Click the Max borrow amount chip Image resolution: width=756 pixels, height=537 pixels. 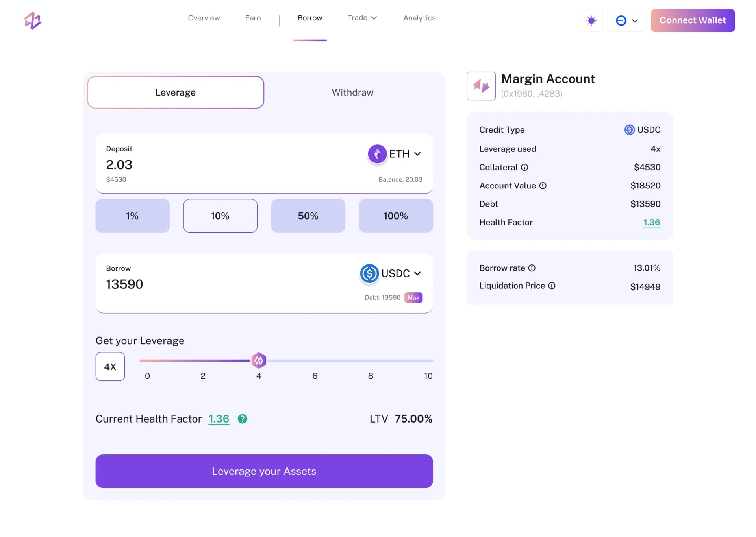point(413,297)
